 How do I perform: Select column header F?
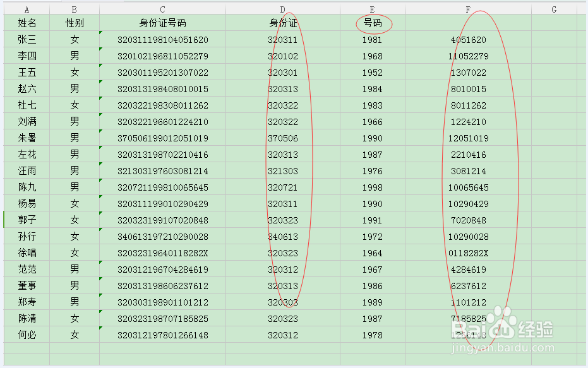pos(467,9)
